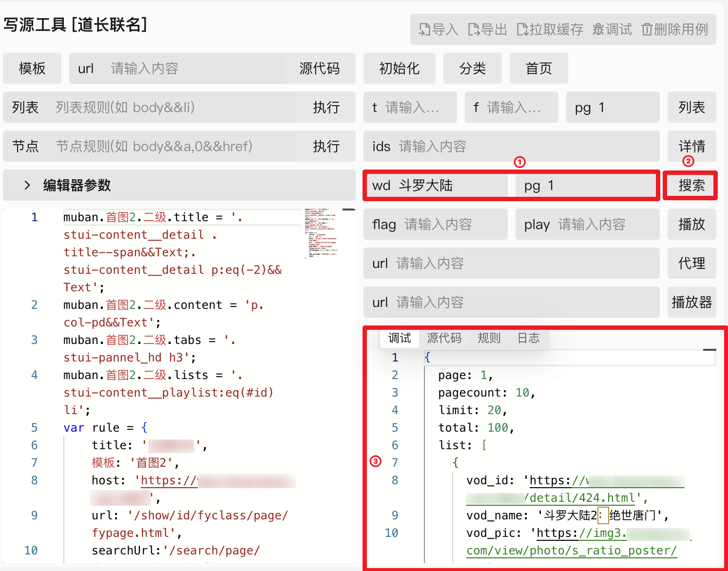The height and width of the screenshot is (571, 728).
Task: Click the 调试 debug toolbar button
Action: (x=613, y=30)
